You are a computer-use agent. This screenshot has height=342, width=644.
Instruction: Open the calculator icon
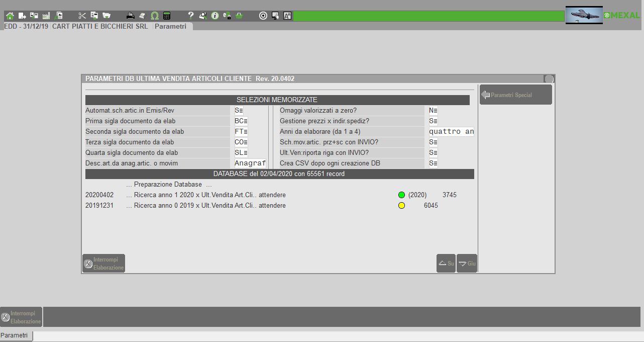[x=167, y=16]
